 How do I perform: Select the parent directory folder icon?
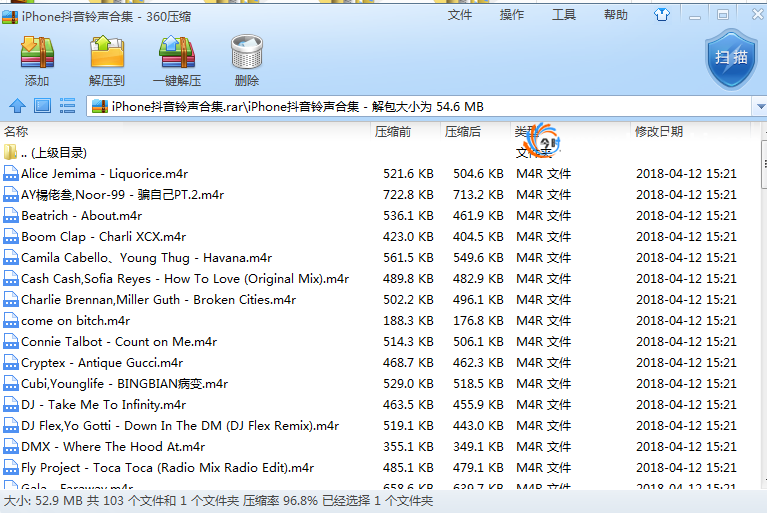click(10, 152)
